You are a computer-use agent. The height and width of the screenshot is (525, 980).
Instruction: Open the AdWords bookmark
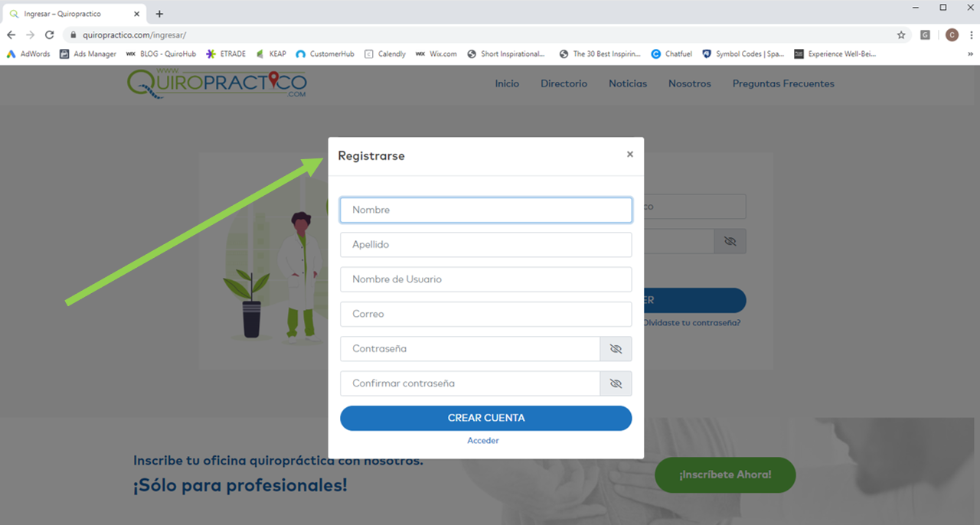28,54
